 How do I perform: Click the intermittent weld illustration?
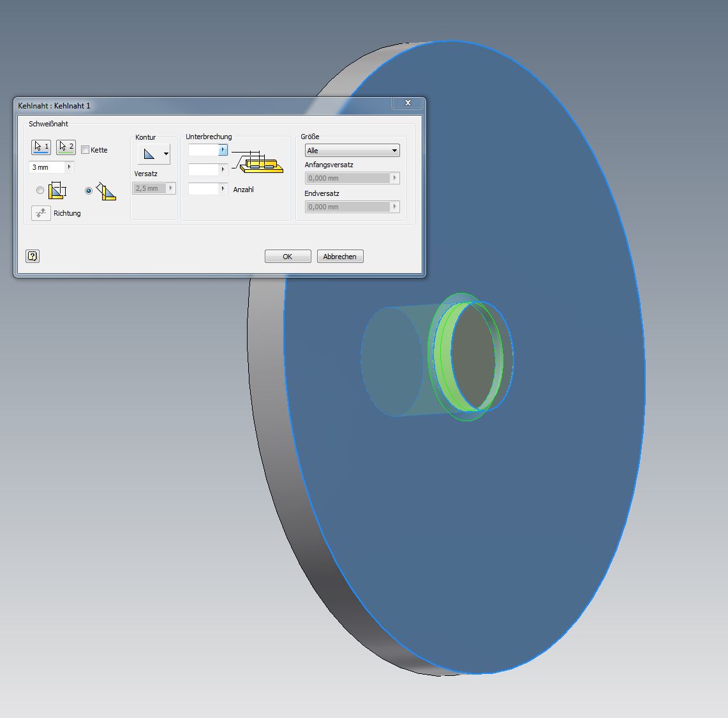(x=258, y=161)
